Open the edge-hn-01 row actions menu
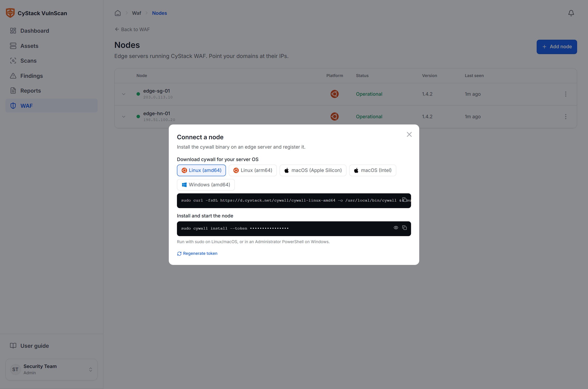Viewport: 588px width, 389px height. [x=566, y=117]
